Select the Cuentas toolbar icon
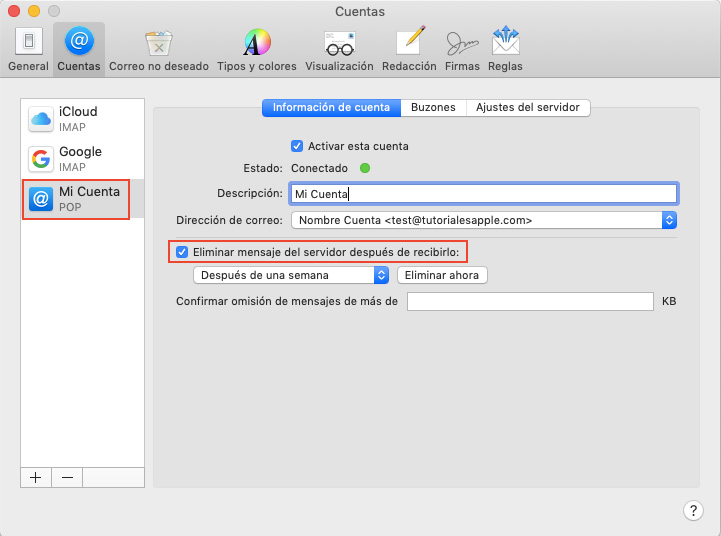Viewport: 721px width, 536px height. [78, 49]
